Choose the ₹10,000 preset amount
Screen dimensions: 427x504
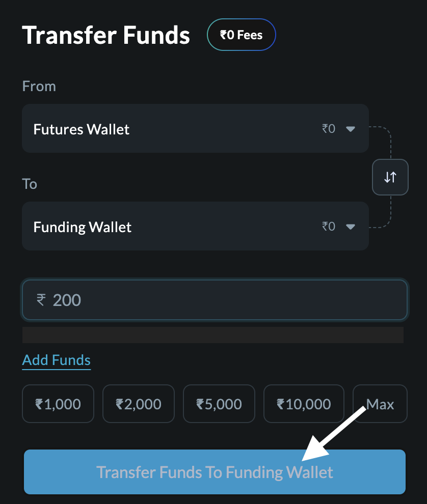click(x=304, y=404)
